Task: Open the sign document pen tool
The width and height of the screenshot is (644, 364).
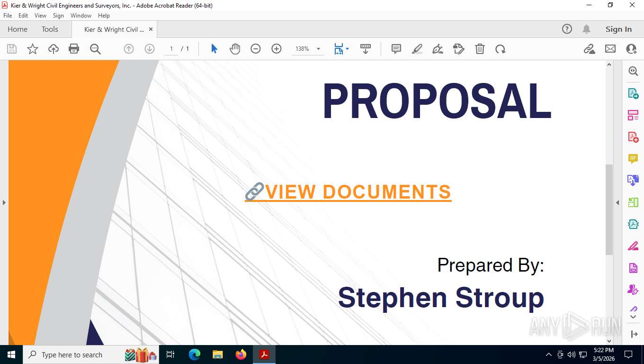Action: pos(438,49)
